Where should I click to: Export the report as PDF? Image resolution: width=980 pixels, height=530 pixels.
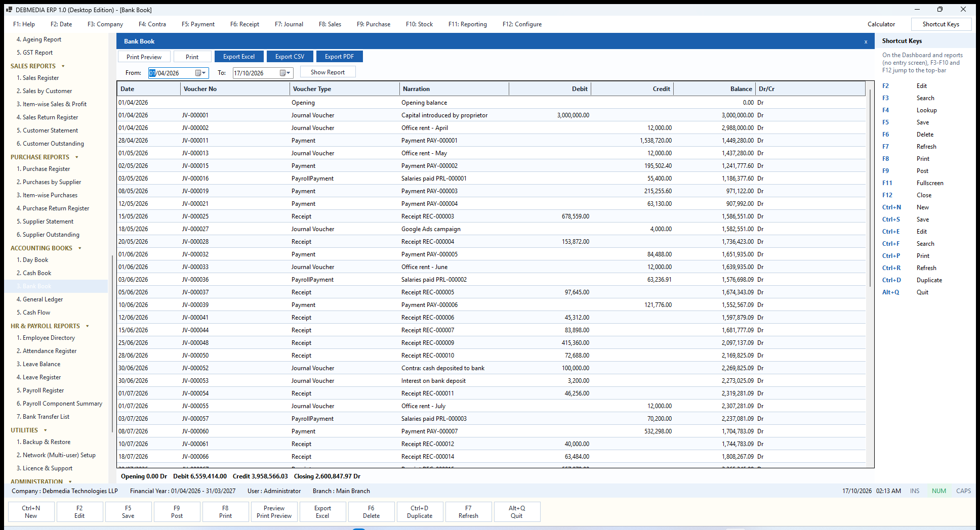pos(339,57)
